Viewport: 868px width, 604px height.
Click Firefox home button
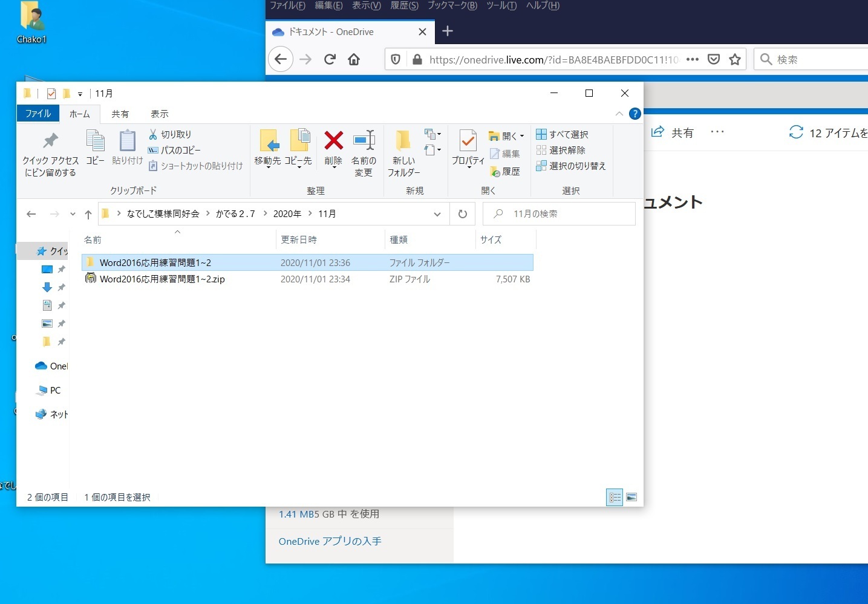354,59
